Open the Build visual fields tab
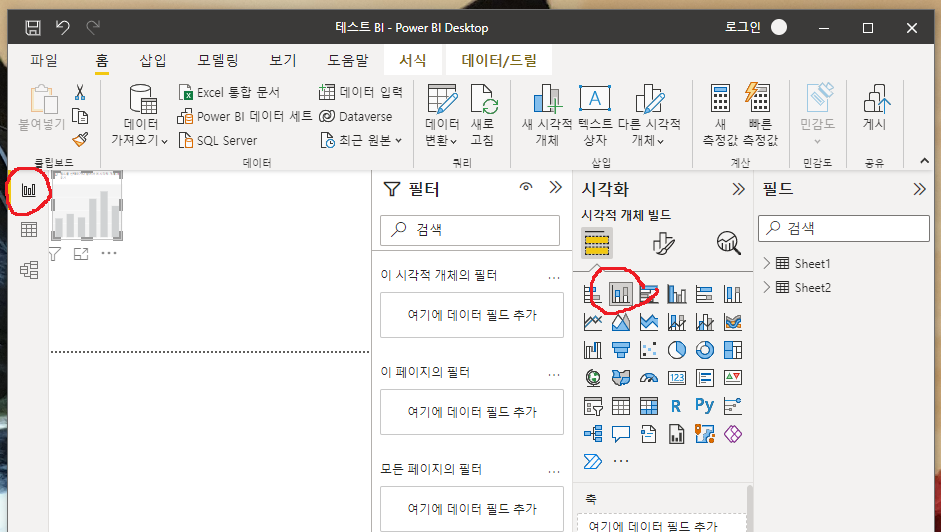The width and height of the screenshot is (941, 532). 597,243
